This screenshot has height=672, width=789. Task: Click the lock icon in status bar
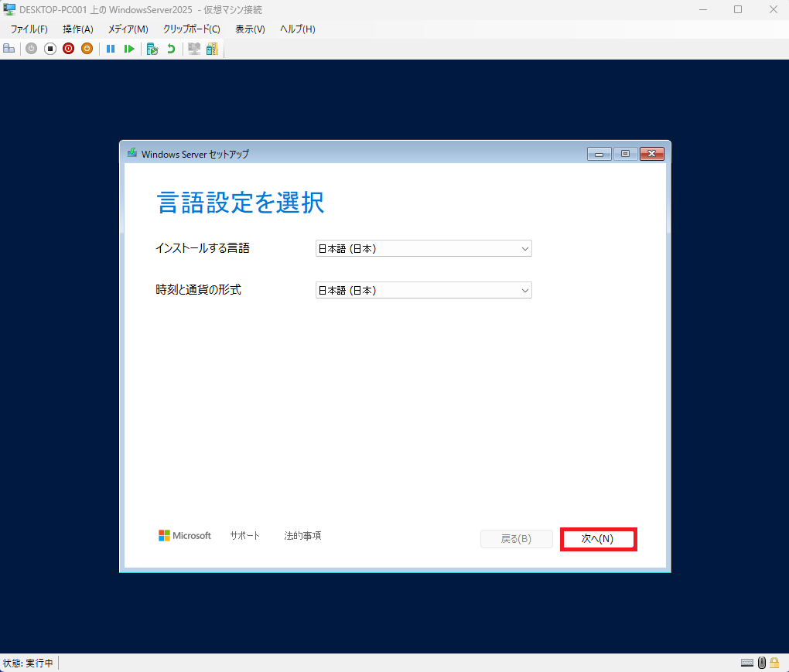tap(774, 663)
